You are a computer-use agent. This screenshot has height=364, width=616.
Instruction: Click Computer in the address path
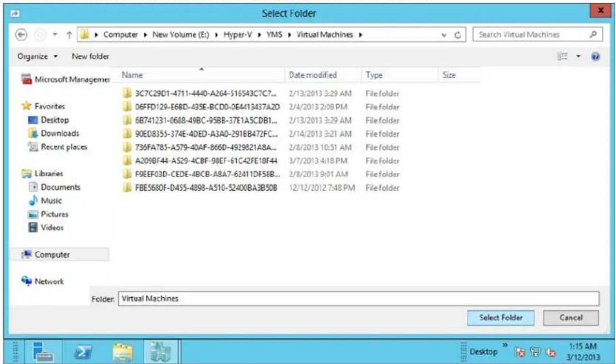click(120, 35)
